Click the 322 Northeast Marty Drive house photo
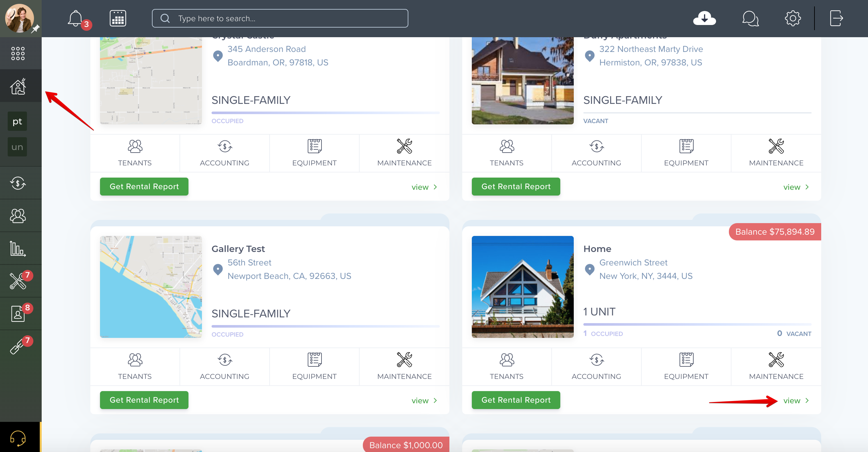Viewport: 868px width, 452px height. pyautogui.click(x=522, y=80)
